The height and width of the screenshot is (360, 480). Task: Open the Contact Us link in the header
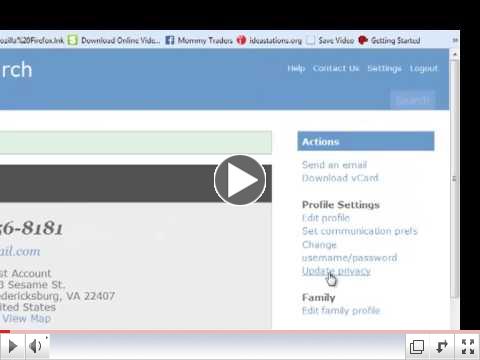[x=336, y=68]
